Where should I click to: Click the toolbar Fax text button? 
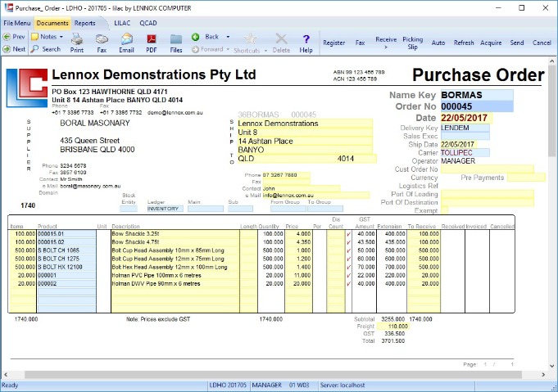click(x=361, y=43)
